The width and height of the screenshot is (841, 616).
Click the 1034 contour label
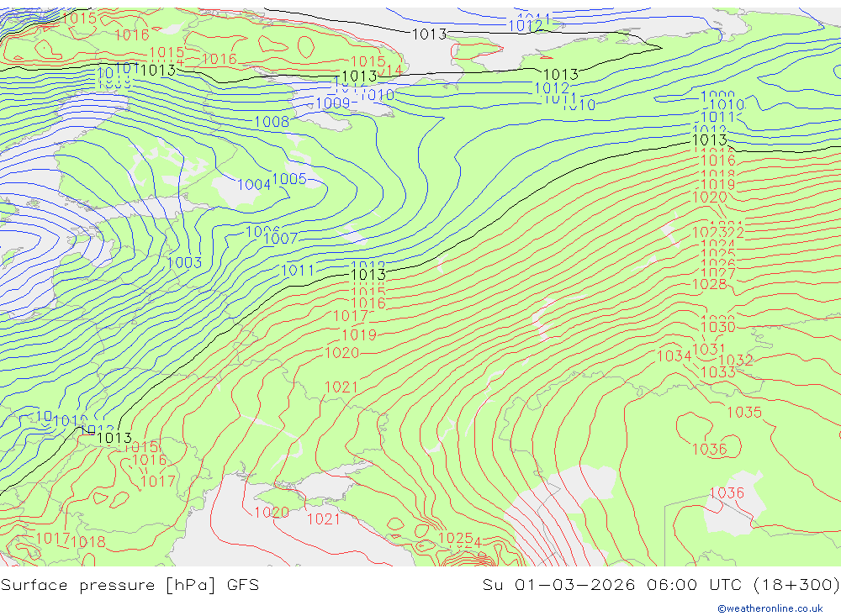674,356
